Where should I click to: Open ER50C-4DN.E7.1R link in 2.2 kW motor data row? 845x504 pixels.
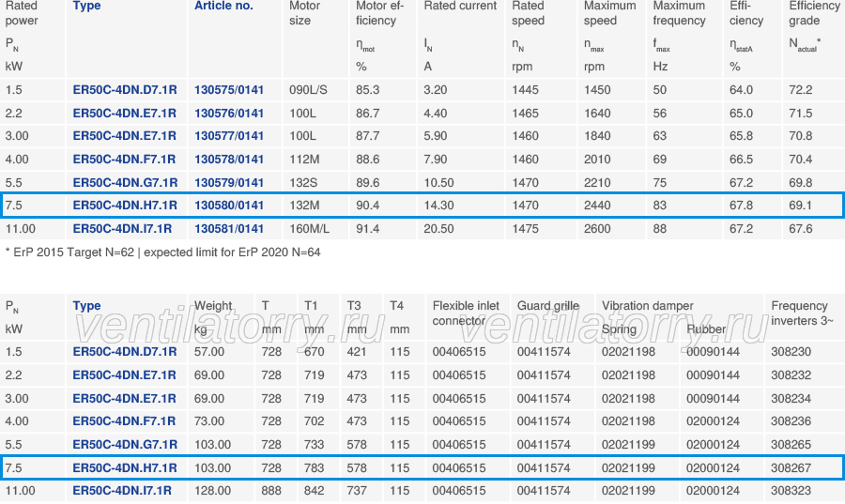[125, 114]
